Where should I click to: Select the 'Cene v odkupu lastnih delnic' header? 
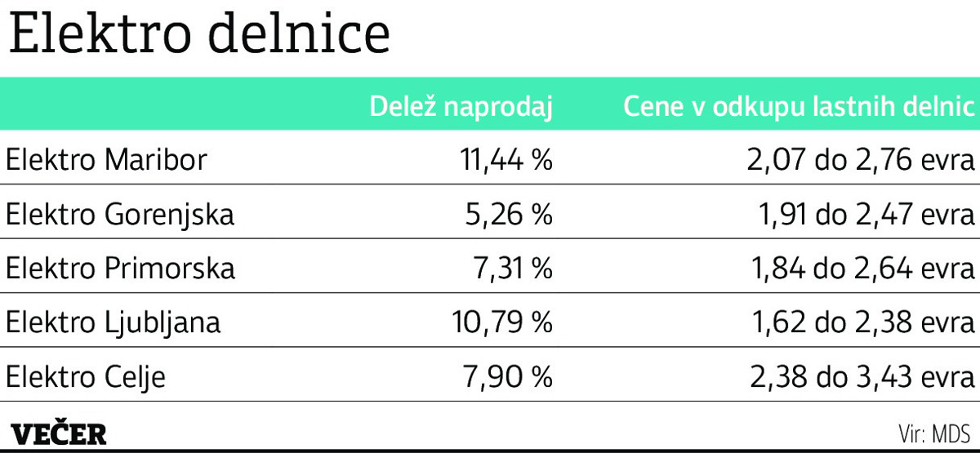pyautogui.click(x=799, y=108)
